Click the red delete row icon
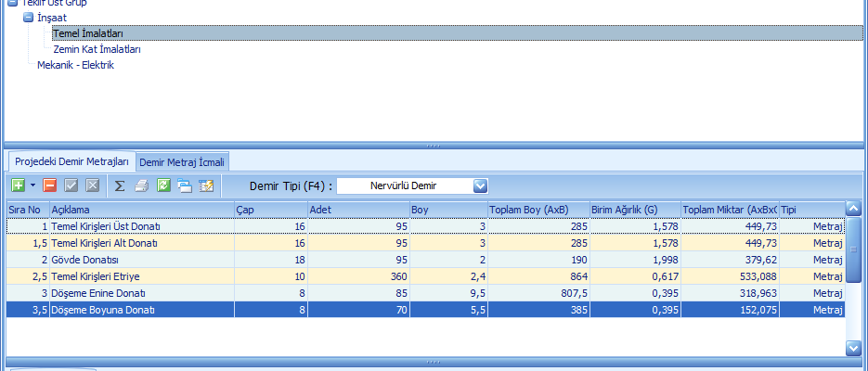The image size is (868, 371). coord(49,185)
